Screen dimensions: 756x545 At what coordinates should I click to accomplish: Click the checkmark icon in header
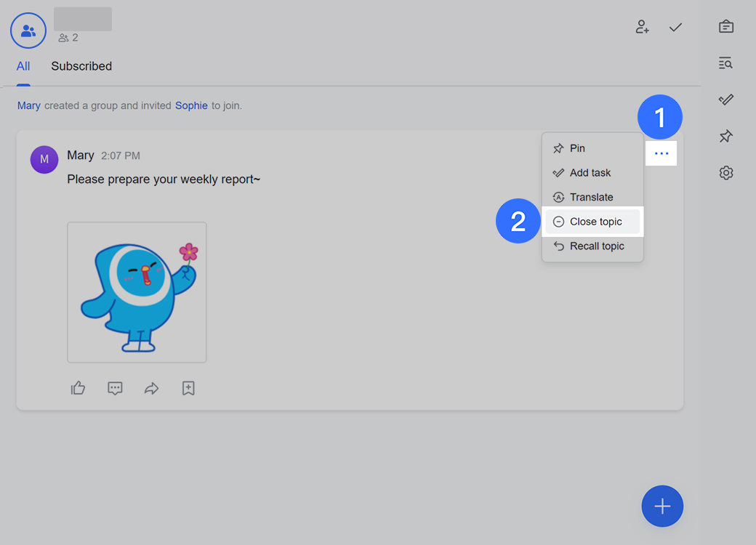(x=676, y=28)
